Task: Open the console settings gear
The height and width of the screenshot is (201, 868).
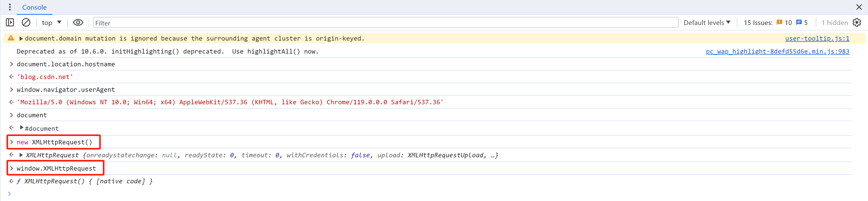Action: (857, 23)
